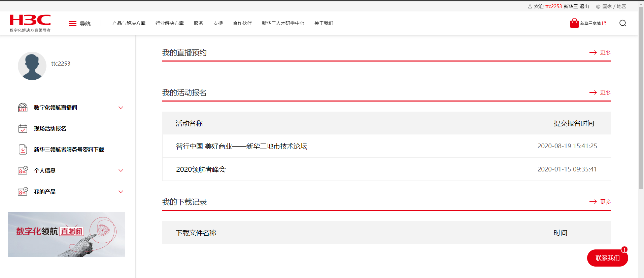
Task: Click the external link icon next to 新华三商城
Action: click(x=604, y=24)
